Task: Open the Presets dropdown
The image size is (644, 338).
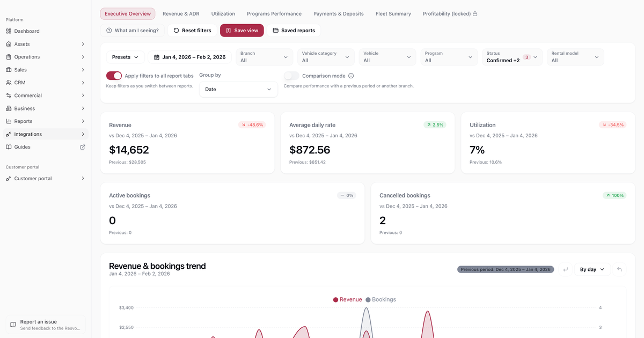Action: (125, 56)
